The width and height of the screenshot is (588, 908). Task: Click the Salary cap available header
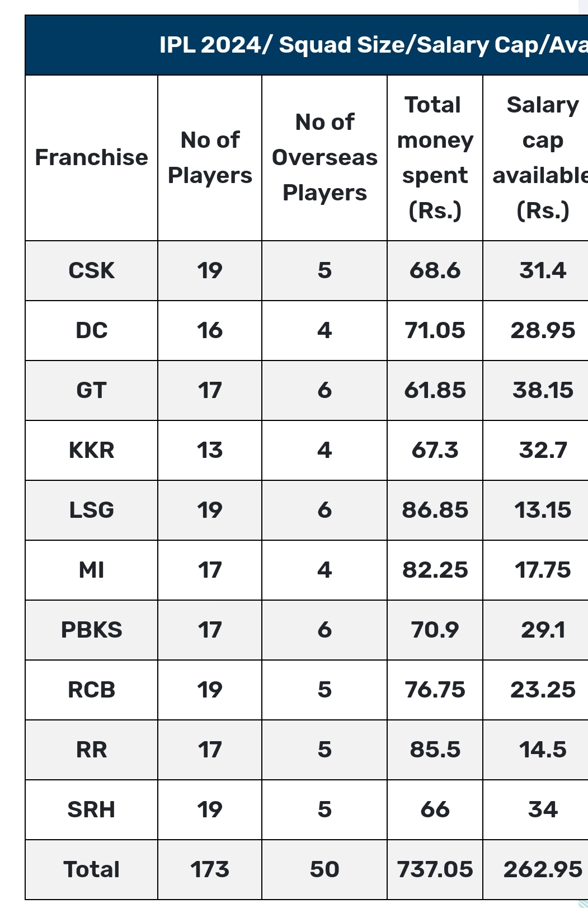(536, 158)
